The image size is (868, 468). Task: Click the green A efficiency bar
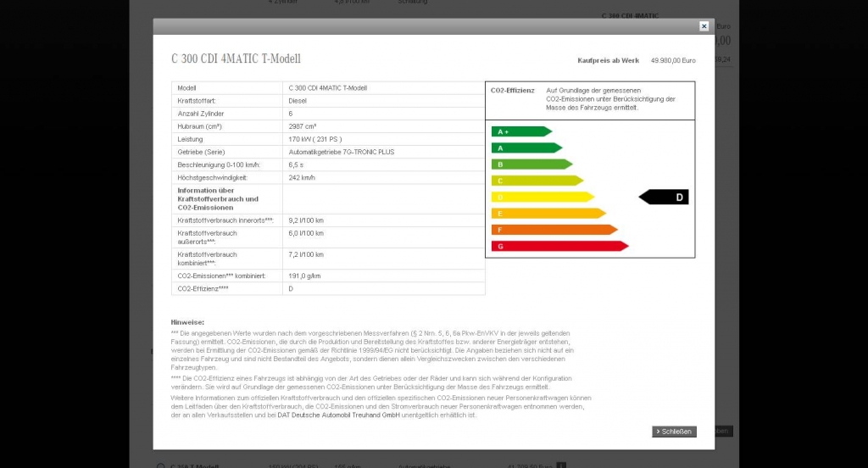(526, 148)
